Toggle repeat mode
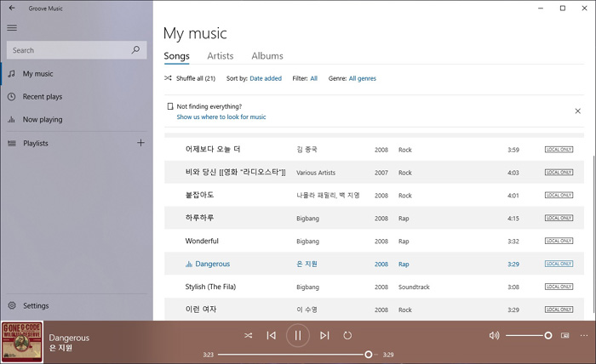This screenshot has height=364, width=596. [347, 335]
